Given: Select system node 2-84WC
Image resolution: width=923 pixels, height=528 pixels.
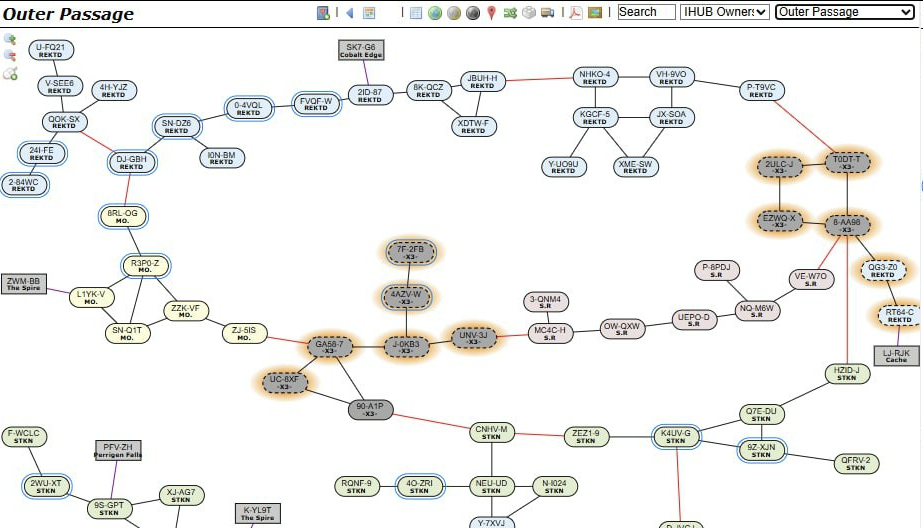Looking at the screenshot, I should coord(24,185).
